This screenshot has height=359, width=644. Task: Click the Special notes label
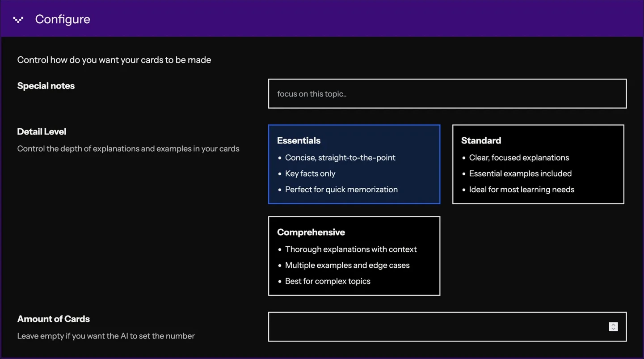[x=46, y=86]
